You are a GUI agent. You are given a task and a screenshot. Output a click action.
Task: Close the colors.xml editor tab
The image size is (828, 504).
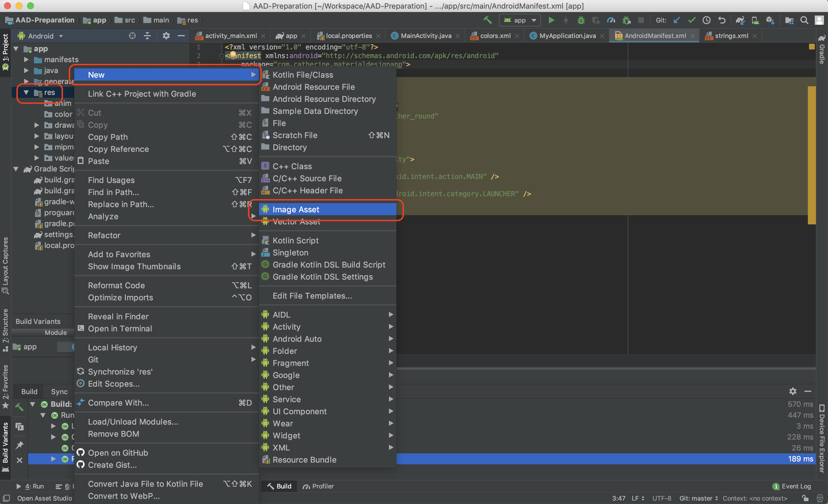click(x=517, y=36)
